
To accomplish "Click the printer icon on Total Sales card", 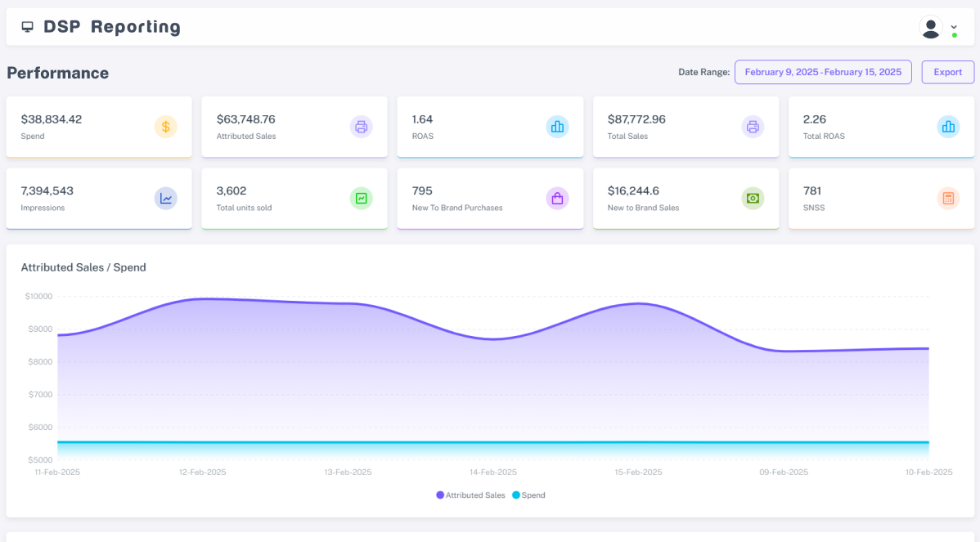I will pos(753,127).
